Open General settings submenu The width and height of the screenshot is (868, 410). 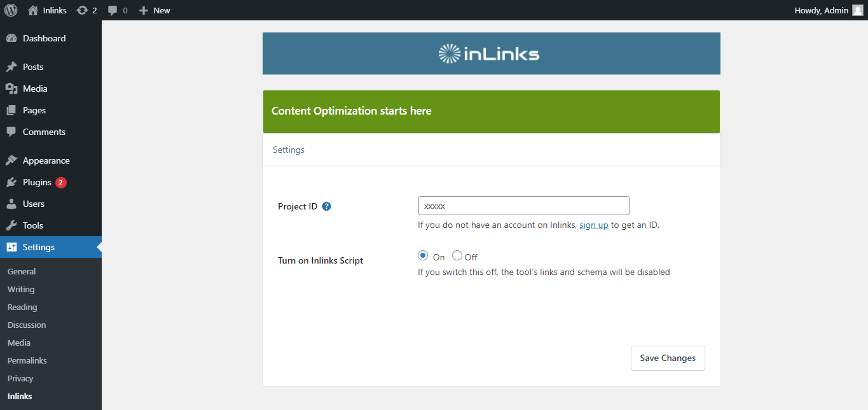22,271
